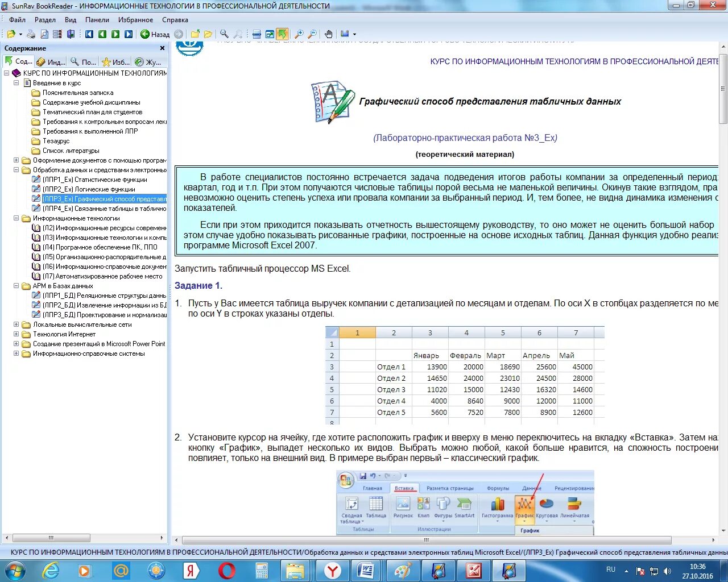Viewport: 728px width, 582px height.
Task: Open the Файл menu
Action: point(17,20)
